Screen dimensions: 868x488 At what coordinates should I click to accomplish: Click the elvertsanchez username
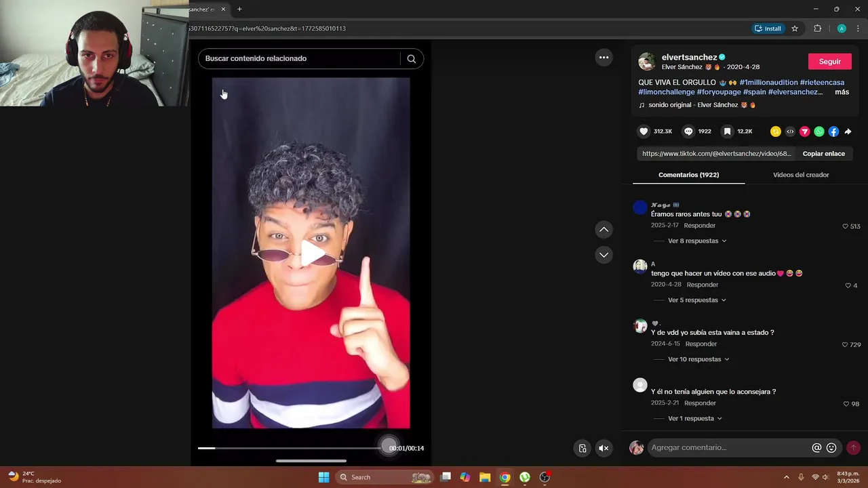click(689, 58)
